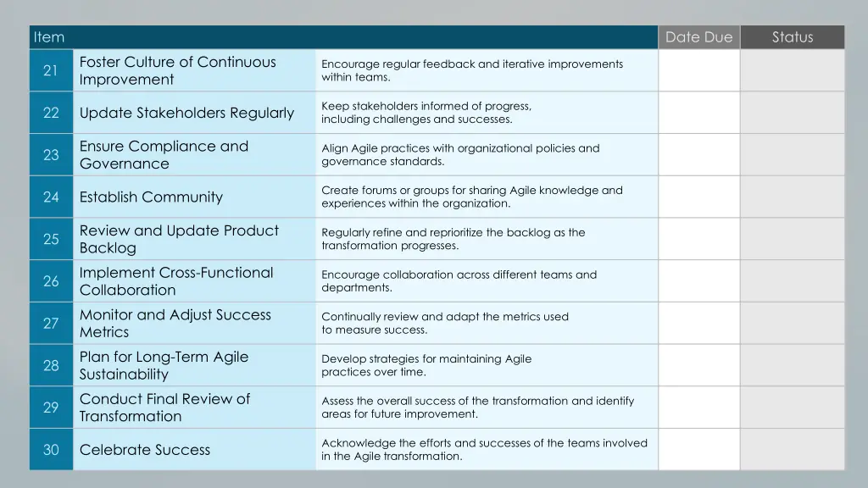Viewport: 868px width, 488px height.
Task: Select the Status column header
Action: 793,37
